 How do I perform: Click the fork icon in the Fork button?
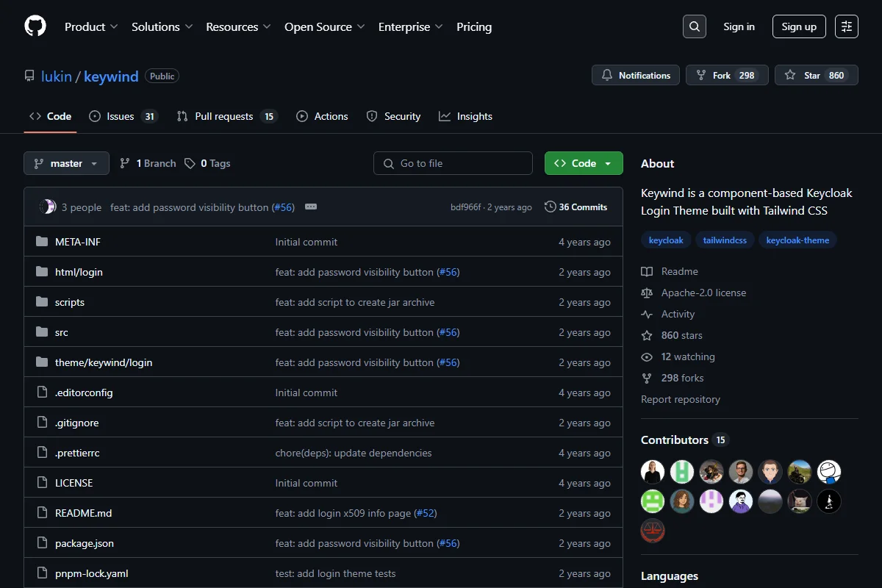tap(701, 75)
